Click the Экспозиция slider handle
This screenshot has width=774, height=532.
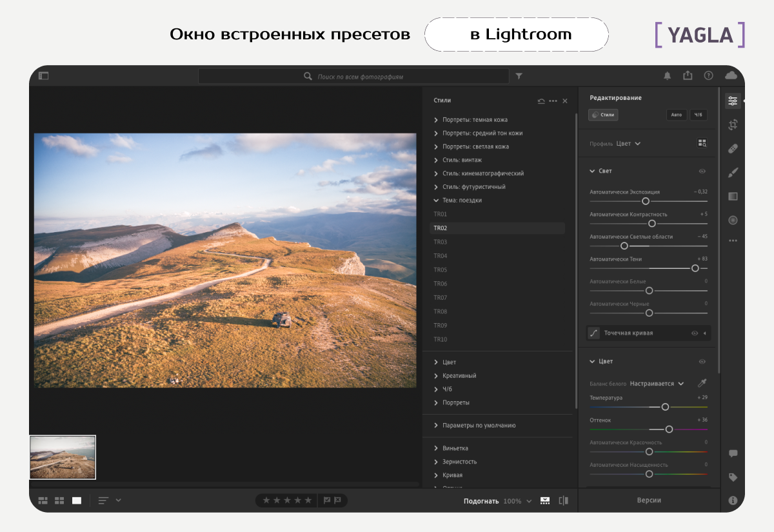coord(646,201)
